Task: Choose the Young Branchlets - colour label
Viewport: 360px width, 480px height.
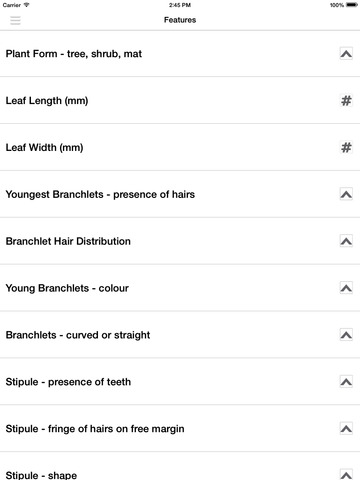Action: click(67, 288)
